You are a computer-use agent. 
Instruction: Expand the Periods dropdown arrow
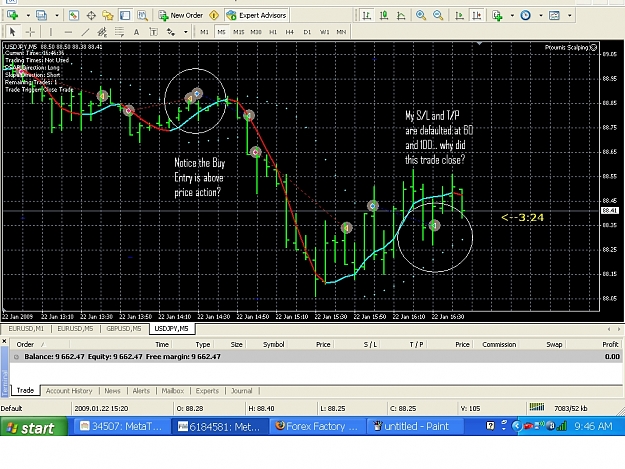(x=541, y=16)
